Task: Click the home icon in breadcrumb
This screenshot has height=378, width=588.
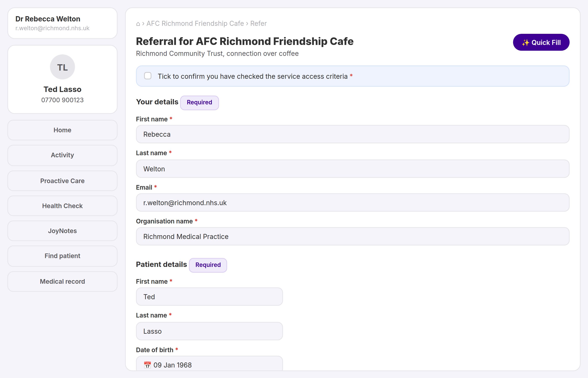Action: pyautogui.click(x=138, y=24)
